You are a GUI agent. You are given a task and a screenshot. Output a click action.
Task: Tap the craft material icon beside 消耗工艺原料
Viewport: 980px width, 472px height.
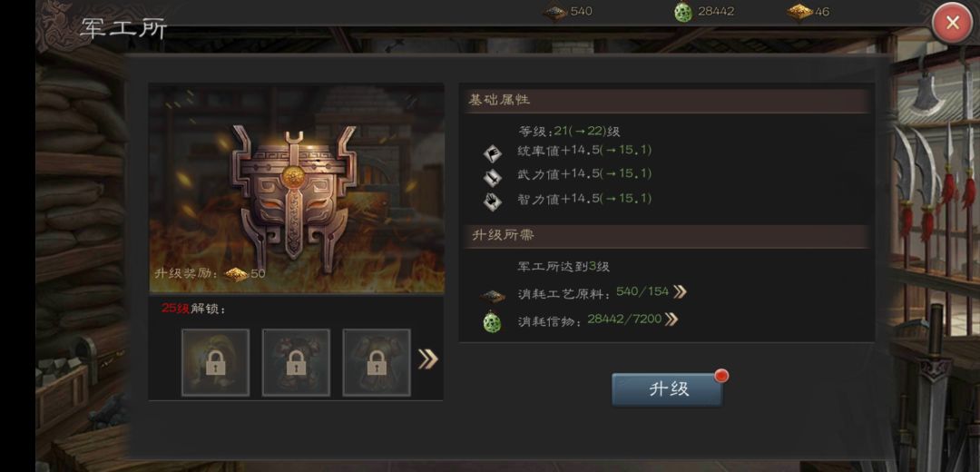(493, 296)
